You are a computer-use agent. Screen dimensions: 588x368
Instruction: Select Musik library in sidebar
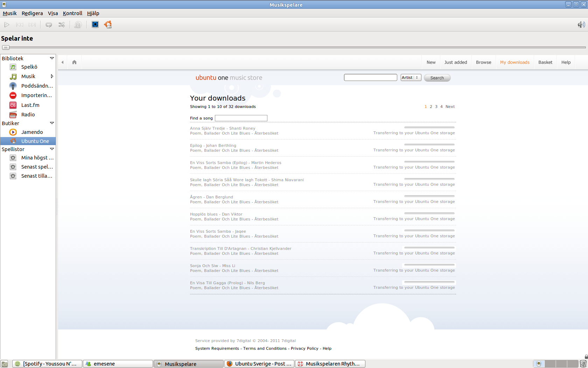coord(28,76)
